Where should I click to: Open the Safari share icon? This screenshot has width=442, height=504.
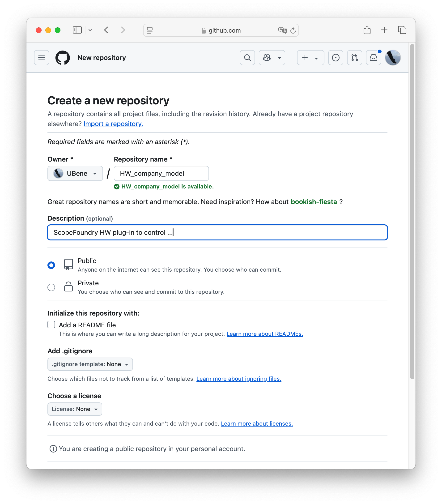coord(367,30)
